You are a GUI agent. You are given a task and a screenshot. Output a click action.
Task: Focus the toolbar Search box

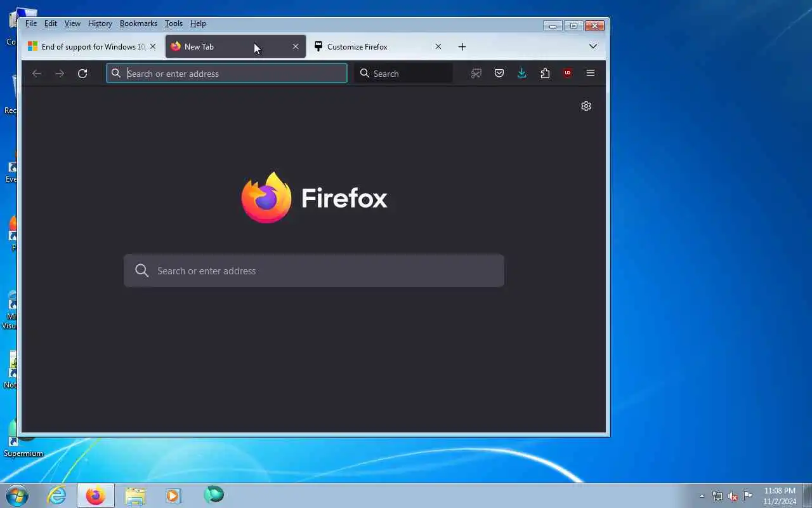[403, 74]
